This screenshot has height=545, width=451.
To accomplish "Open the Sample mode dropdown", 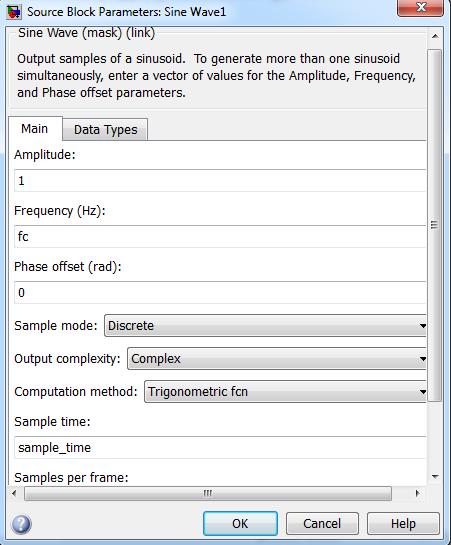I will [265, 326].
